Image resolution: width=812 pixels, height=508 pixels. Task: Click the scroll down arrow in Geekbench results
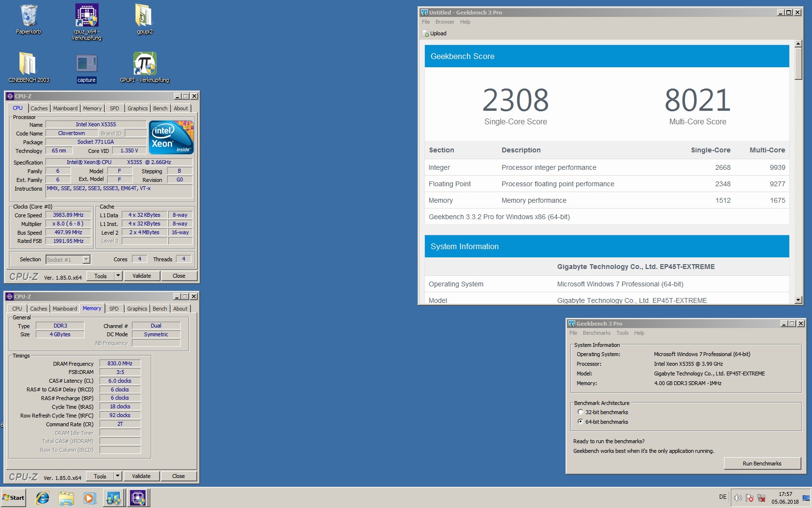(798, 300)
